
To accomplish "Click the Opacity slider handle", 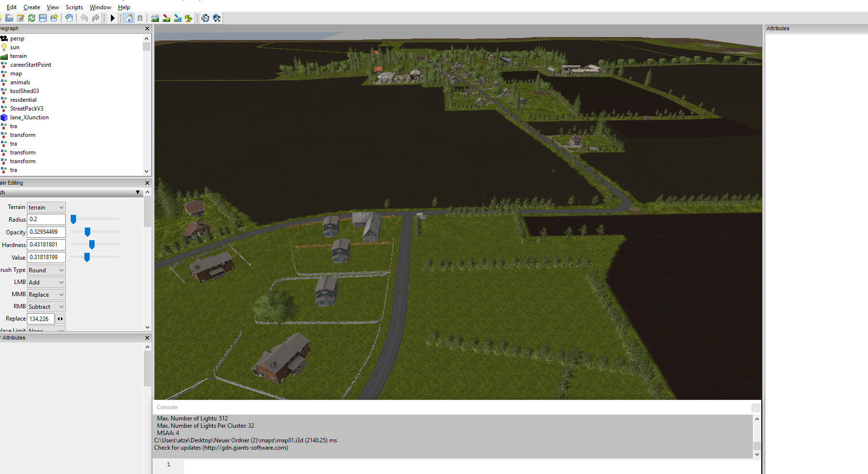I will [x=87, y=232].
